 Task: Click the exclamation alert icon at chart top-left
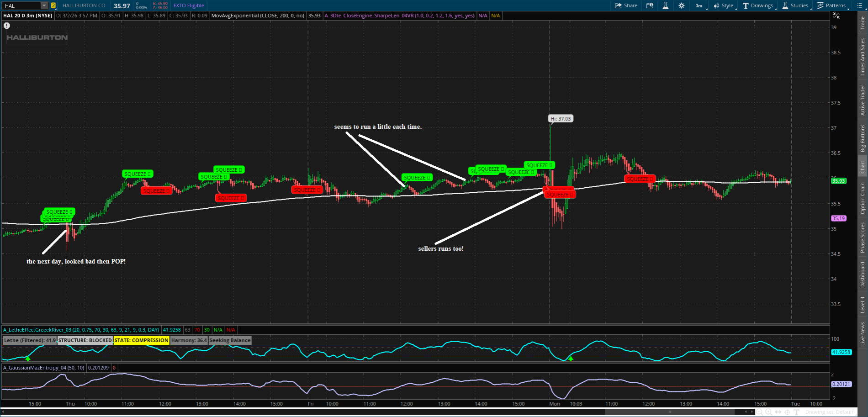point(6,26)
